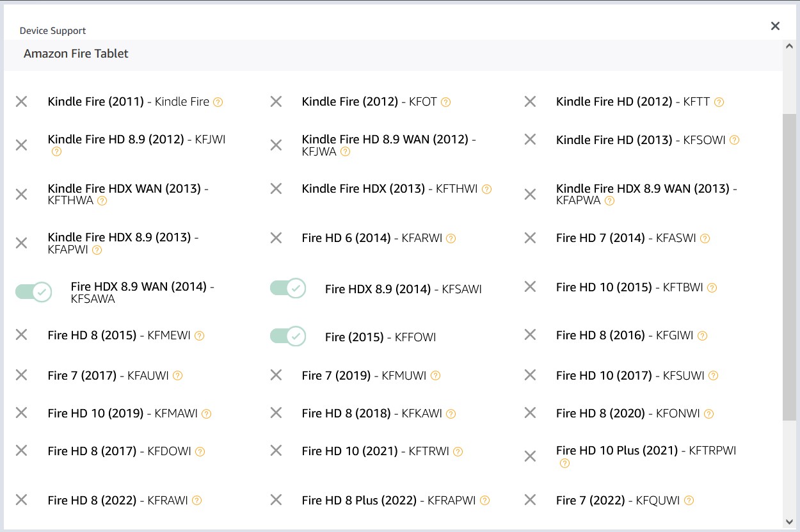Enable Fire HD 10 (2017) KFSUWI

click(x=530, y=375)
